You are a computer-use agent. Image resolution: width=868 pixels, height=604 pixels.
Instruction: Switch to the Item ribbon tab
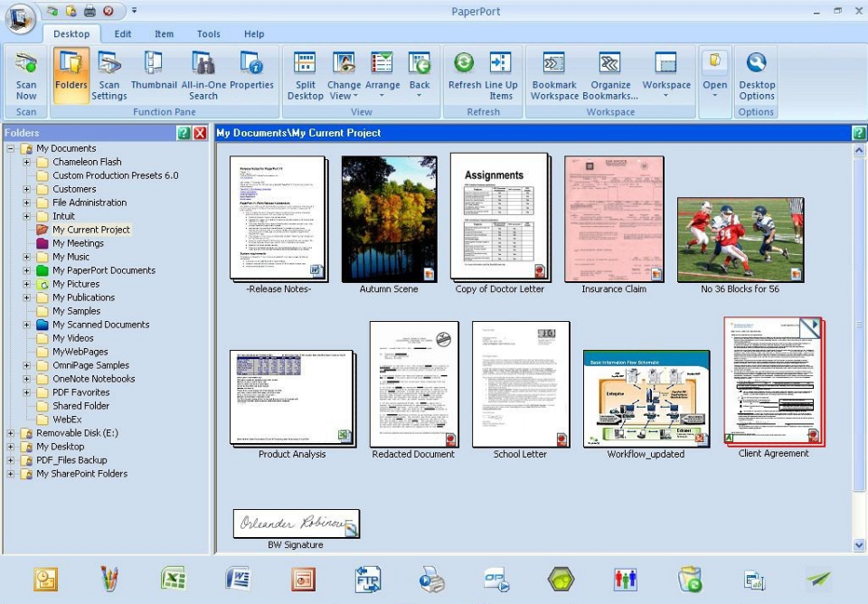click(x=164, y=33)
